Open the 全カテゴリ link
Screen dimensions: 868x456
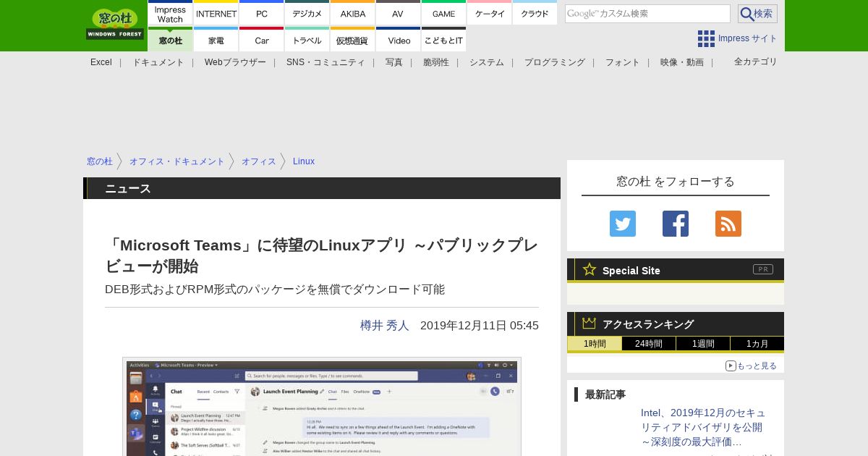(x=756, y=62)
